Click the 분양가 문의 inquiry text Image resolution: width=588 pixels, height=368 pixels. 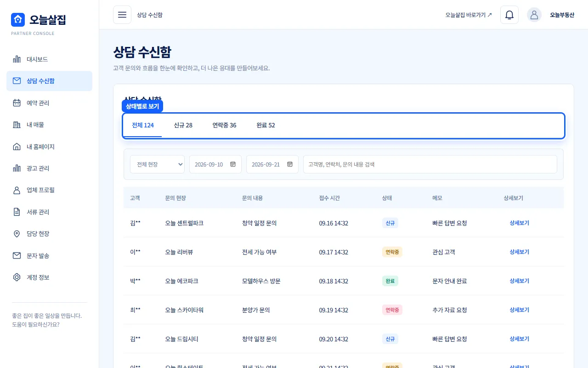[x=256, y=310]
